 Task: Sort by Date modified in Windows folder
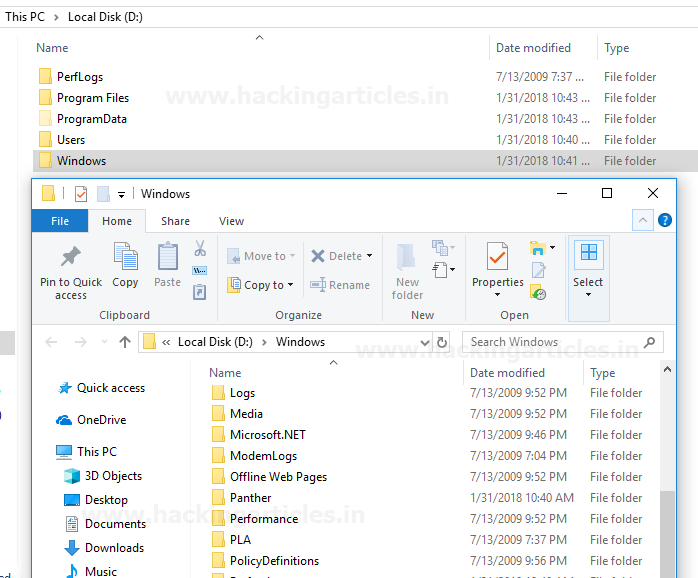(507, 373)
